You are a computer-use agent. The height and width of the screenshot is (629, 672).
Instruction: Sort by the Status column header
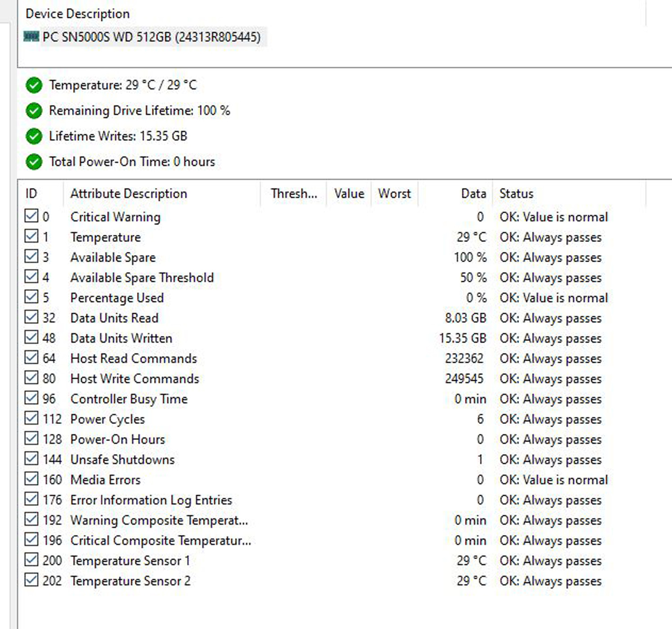(x=569, y=194)
